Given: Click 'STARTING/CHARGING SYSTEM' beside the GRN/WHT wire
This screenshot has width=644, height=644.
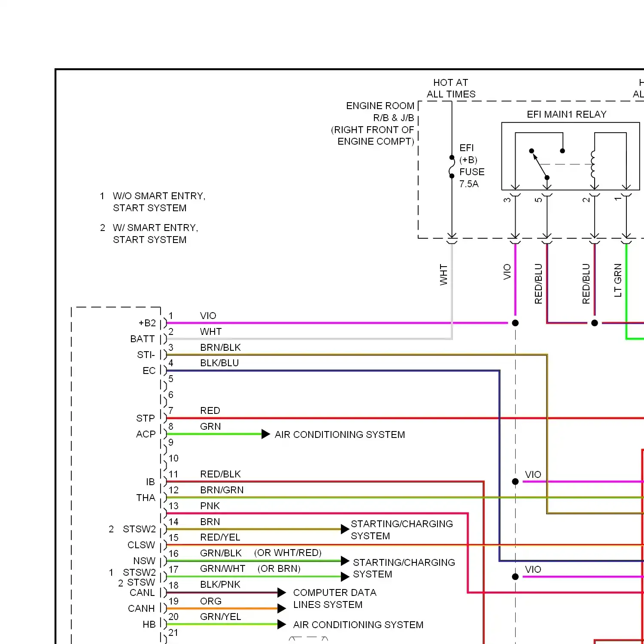Looking at the screenshot, I should 404,568.
